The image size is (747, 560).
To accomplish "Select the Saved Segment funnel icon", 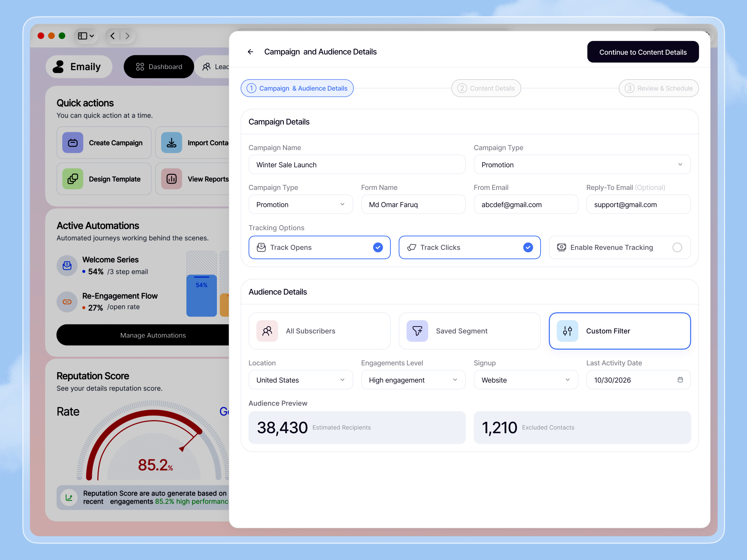I will (417, 331).
